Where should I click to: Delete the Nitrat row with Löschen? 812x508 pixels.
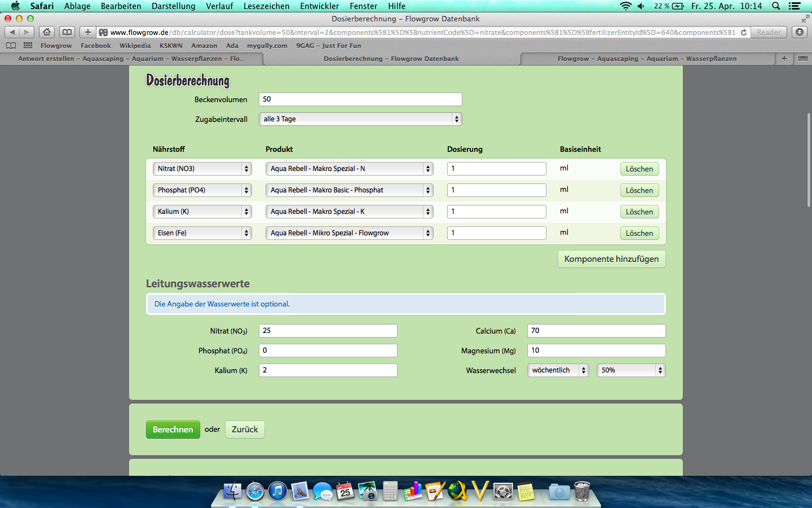click(639, 169)
